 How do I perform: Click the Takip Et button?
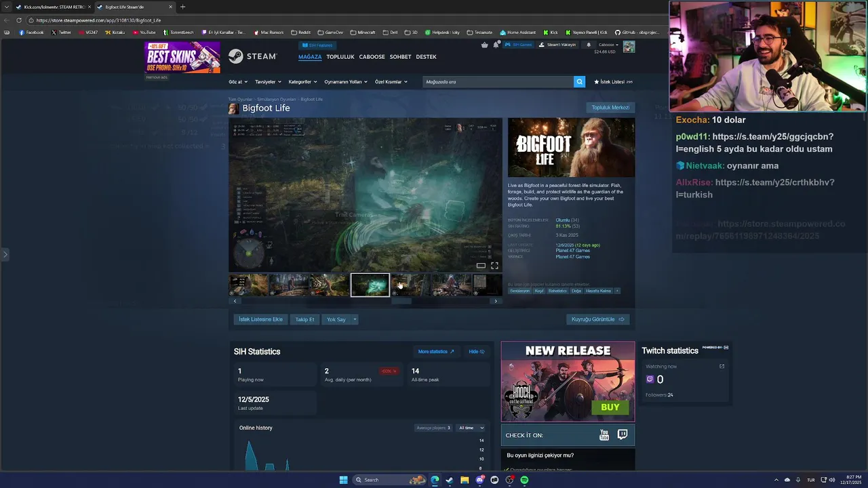point(304,319)
